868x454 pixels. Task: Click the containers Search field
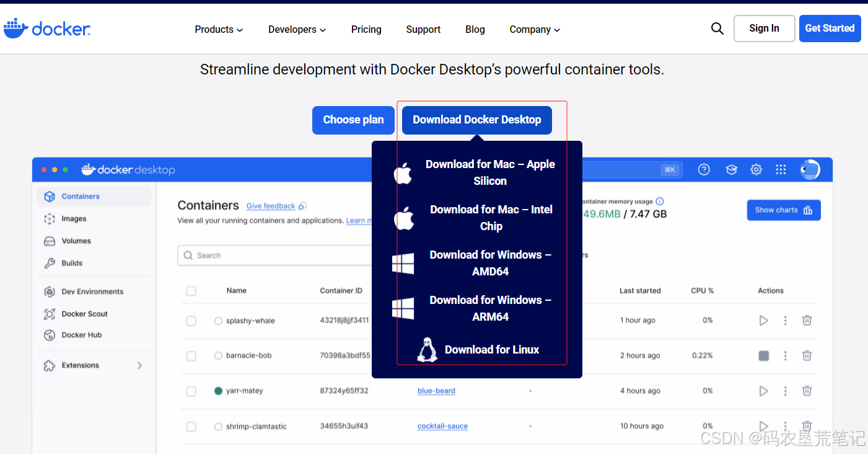tap(274, 256)
